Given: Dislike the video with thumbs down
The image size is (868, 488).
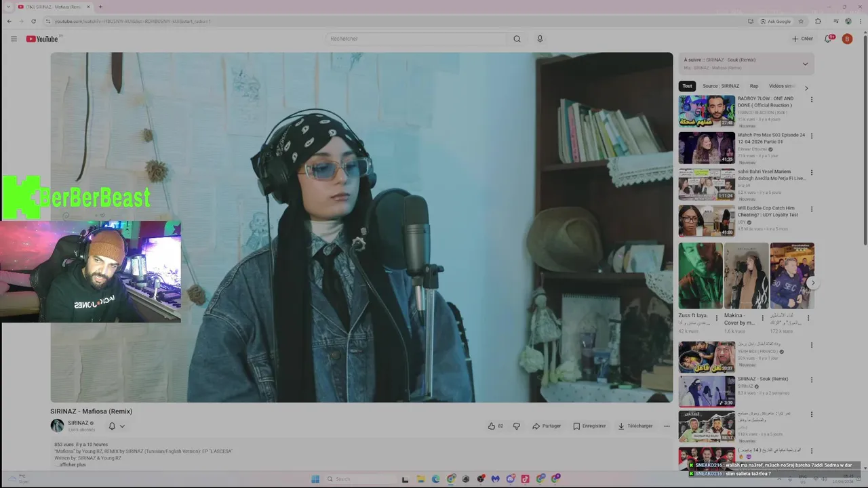Looking at the screenshot, I should [516, 426].
